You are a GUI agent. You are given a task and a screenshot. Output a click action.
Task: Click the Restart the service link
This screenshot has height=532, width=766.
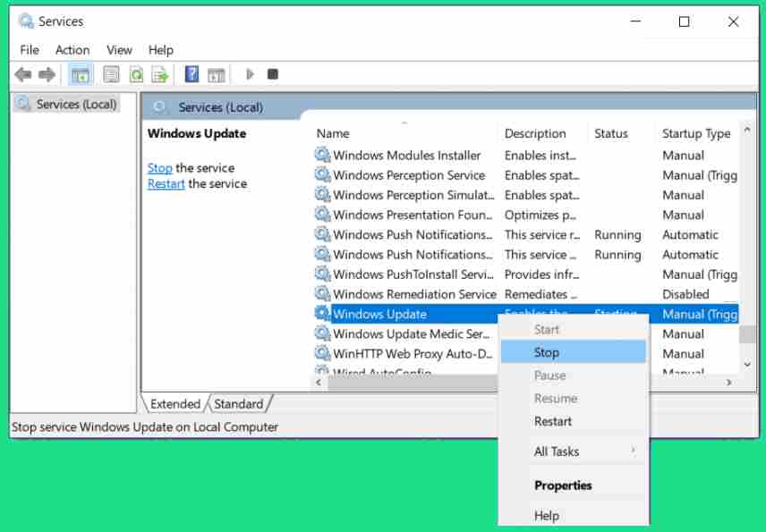[x=166, y=184]
